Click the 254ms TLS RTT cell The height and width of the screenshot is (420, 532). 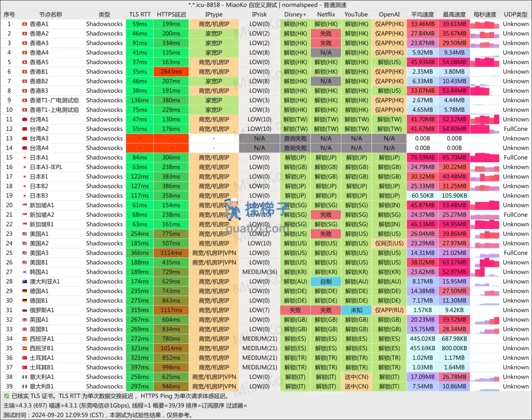pyautogui.click(x=140, y=234)
